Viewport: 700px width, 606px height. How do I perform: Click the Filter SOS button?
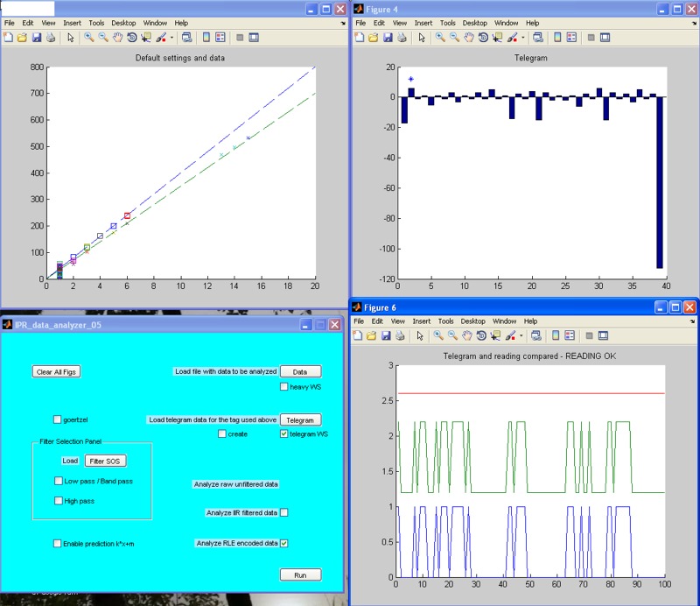105,461
